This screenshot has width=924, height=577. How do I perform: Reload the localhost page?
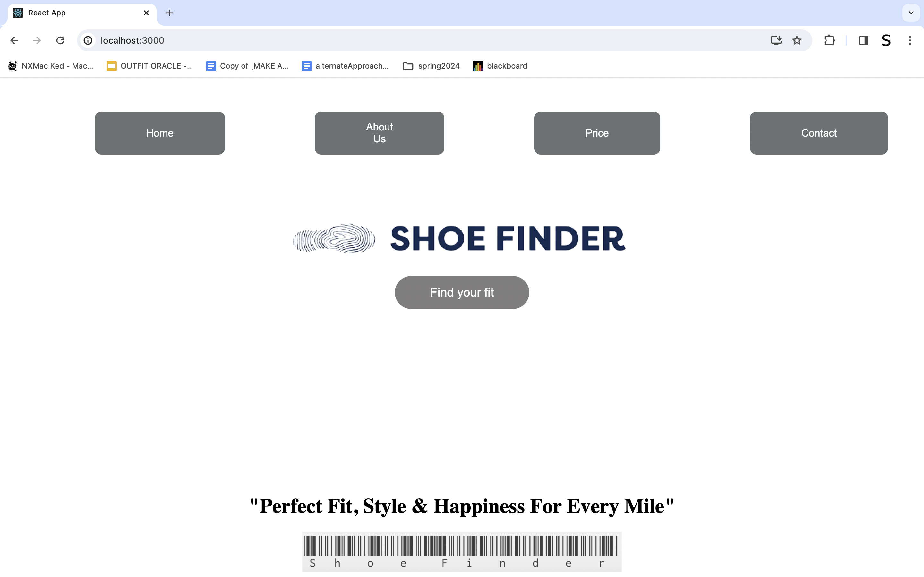point(60,40)
